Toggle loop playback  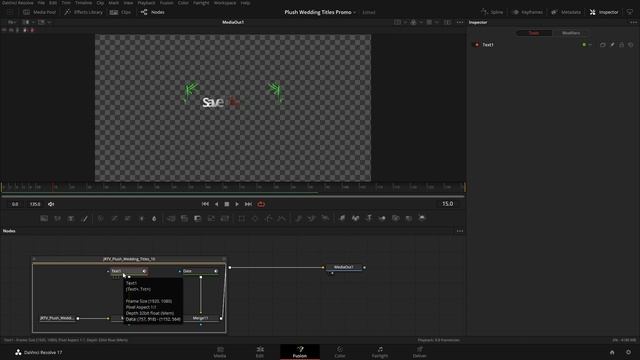click(261, 204)
